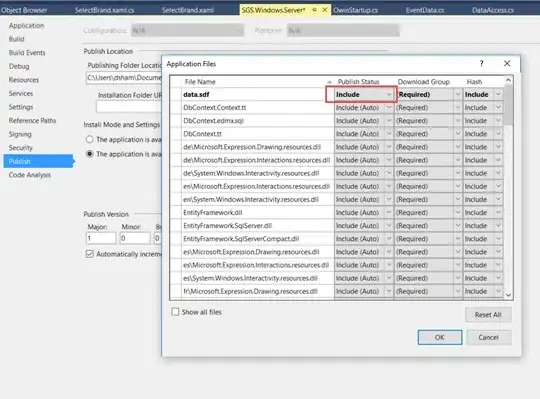This screenshot has width=540, height=399.
Task: Click the Major version input field
Action: (x=101, y=238)
